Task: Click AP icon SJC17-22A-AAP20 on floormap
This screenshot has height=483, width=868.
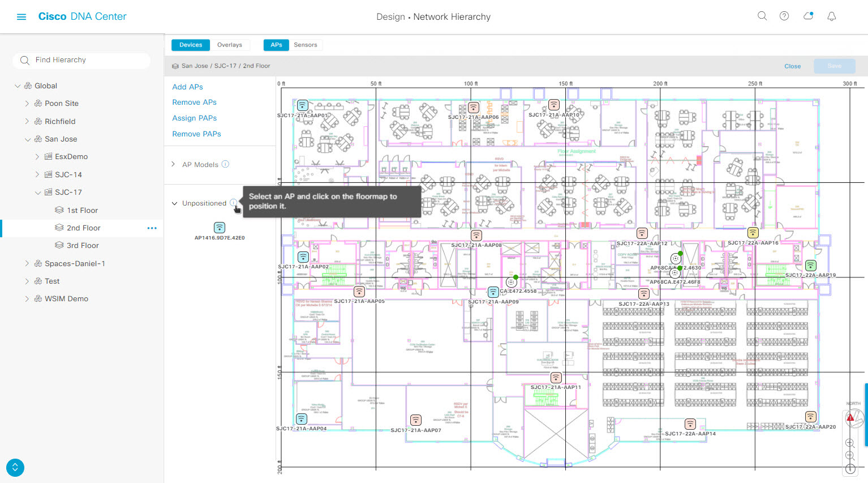Action: (811, 417)
